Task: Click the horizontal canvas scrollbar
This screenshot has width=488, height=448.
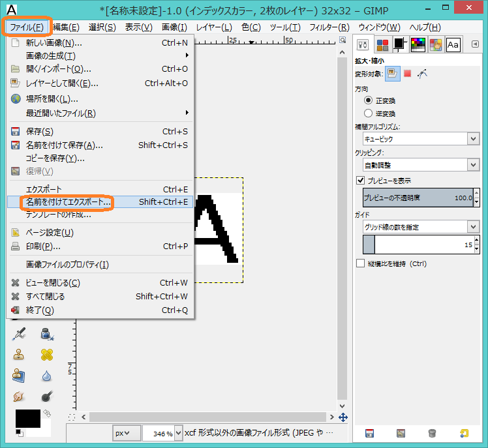Action: 208,417
